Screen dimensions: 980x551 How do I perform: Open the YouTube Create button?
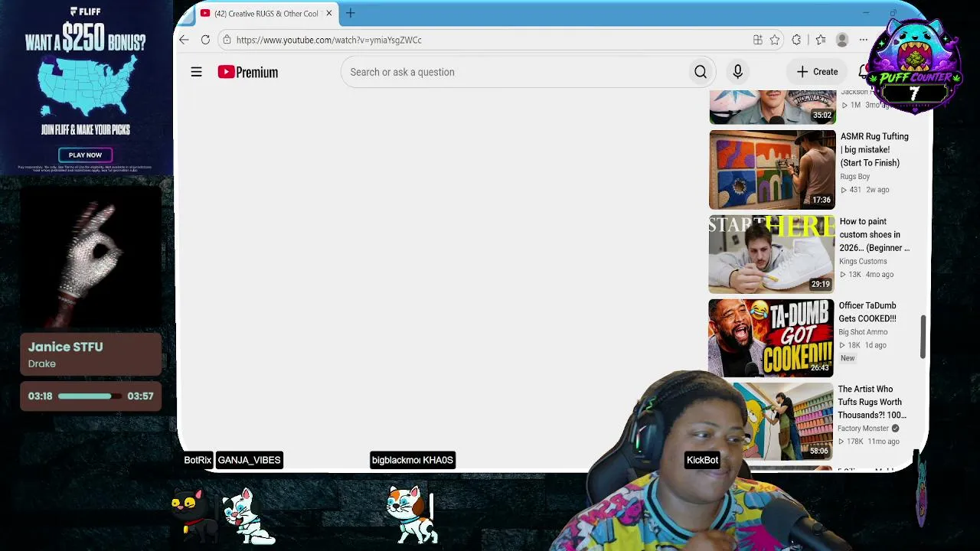(817, 72)
